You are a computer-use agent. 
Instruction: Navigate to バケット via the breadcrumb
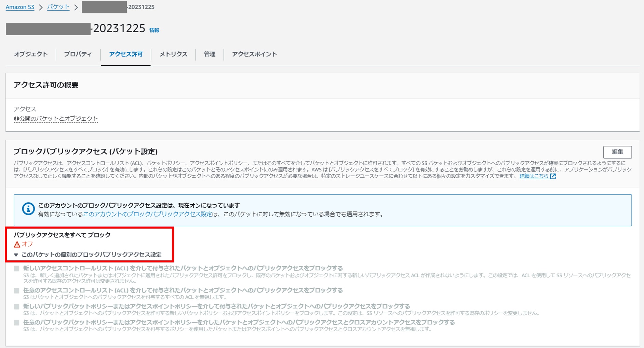(58, 7)
